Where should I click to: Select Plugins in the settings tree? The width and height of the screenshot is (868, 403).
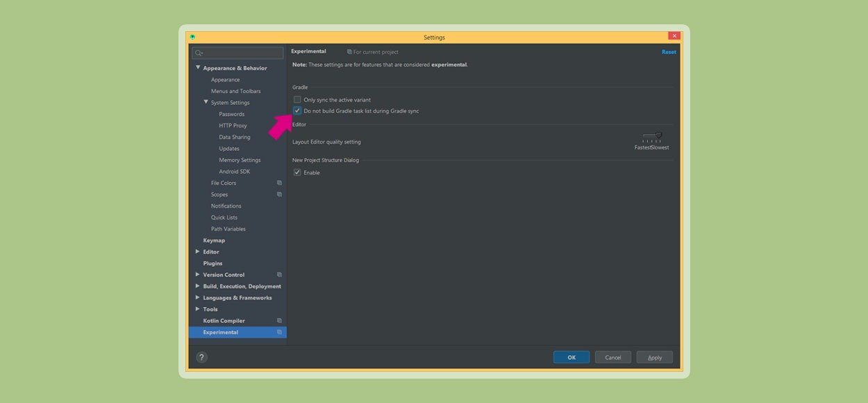tap(212, 263)
